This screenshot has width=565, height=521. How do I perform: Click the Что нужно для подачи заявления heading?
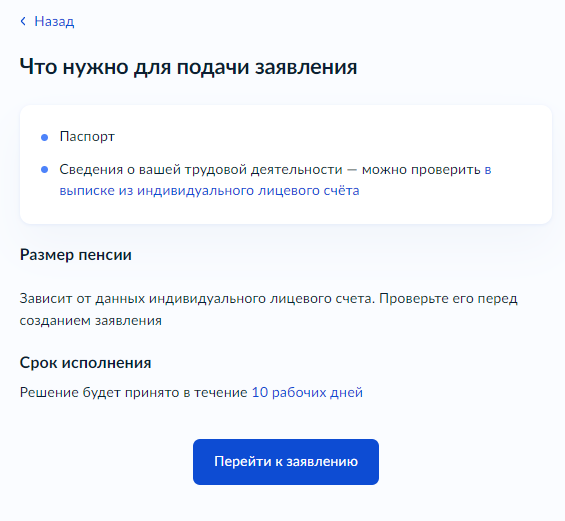pos(188,67)
